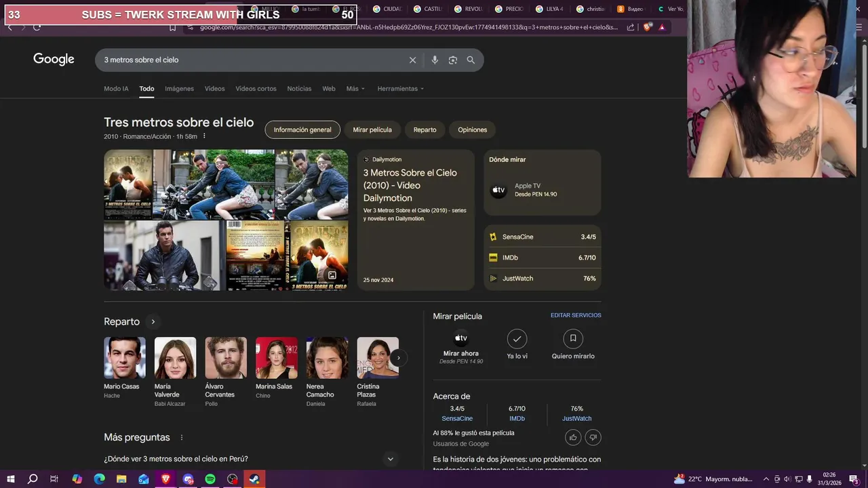Click the thumbs down icon for the movie
Screen dimensions: 868x488
click(593, 437)
